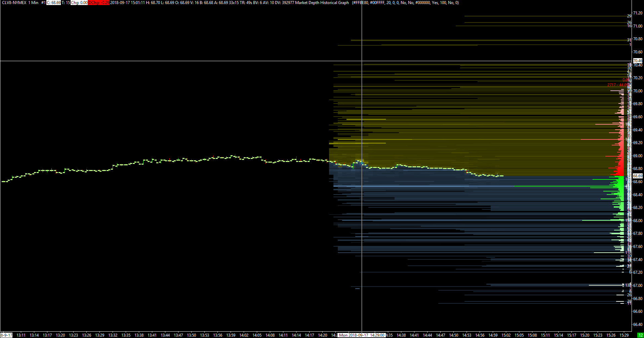Image resolution: width=644 pixels, height=338 pixels.
Task: Click the 71.00 price scale label
Action: (638, 26)
